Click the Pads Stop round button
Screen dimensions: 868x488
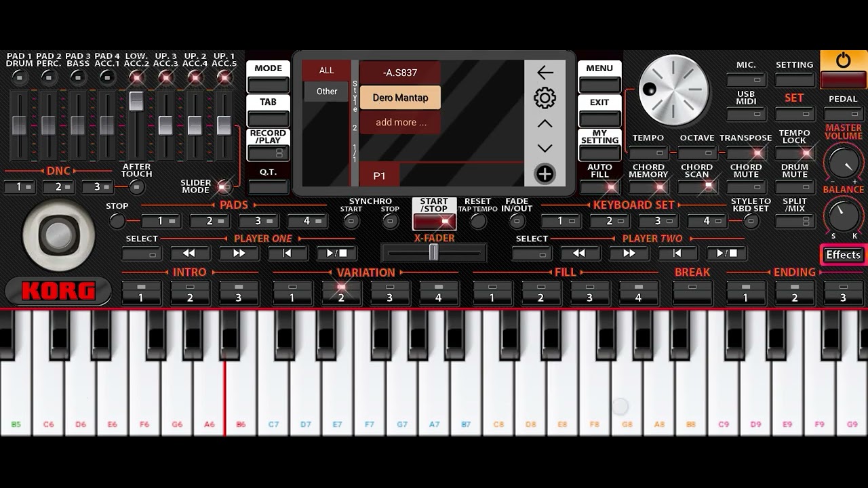coord(117,221)
